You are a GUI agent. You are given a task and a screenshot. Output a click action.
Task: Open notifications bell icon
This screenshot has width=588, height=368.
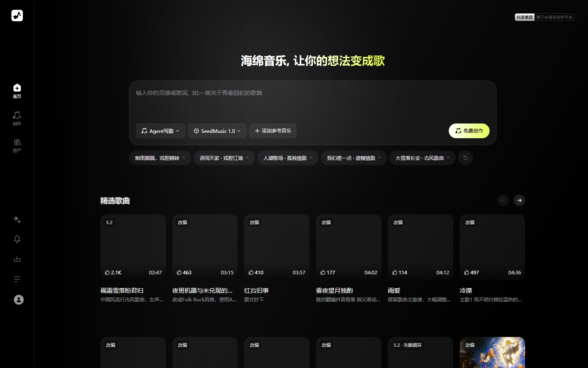[x=17, y=239]
